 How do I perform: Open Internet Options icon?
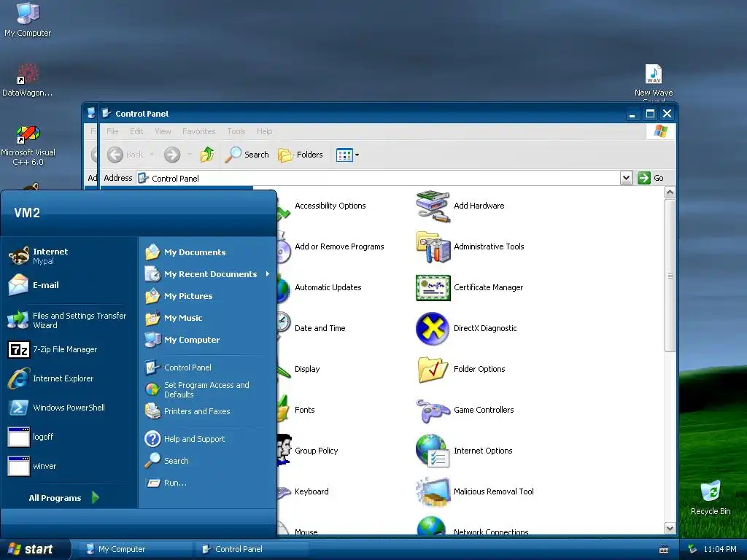(433, 451)
